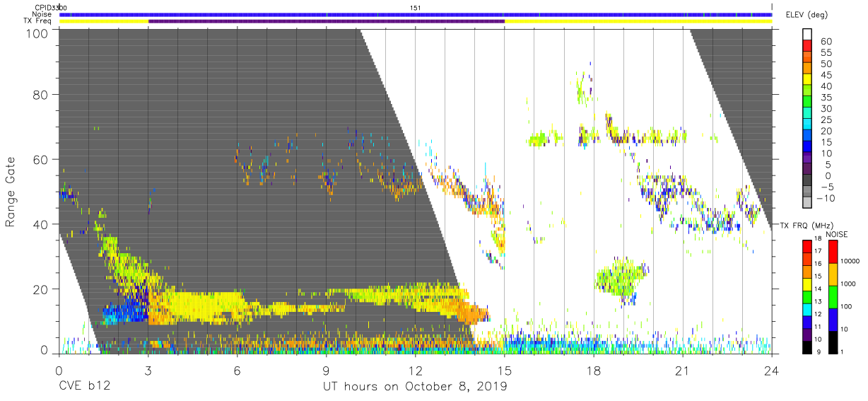Click the '1000' label on NOISE legend

[849, 284]
